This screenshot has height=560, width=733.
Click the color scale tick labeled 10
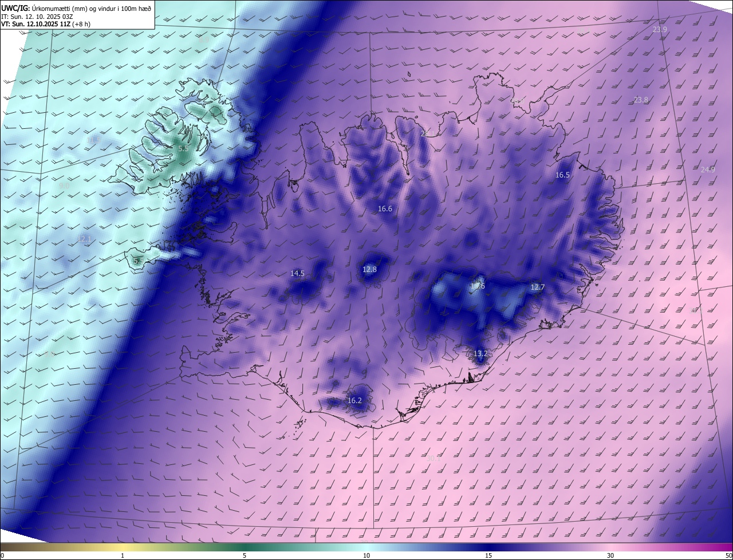coord(366,555)
